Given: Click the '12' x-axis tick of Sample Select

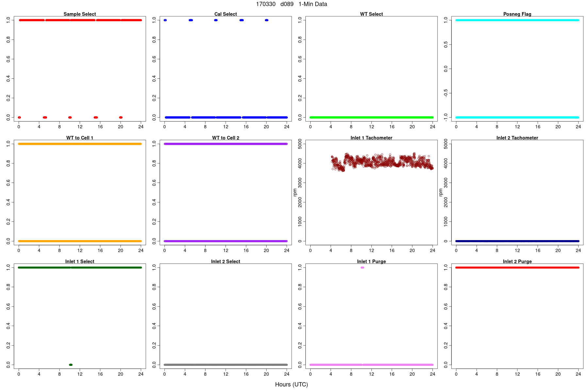Looking at the screenshot, I should [x=80, y=127].
